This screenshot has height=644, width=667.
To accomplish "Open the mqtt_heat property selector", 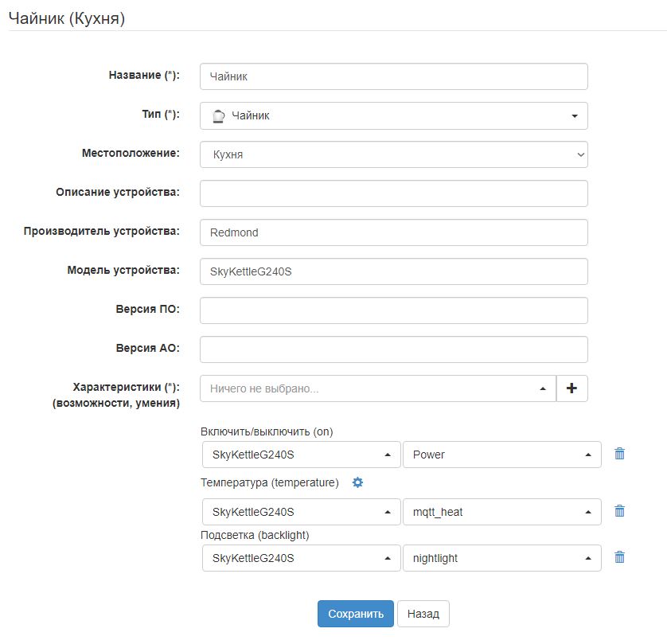I will [504, 512].
